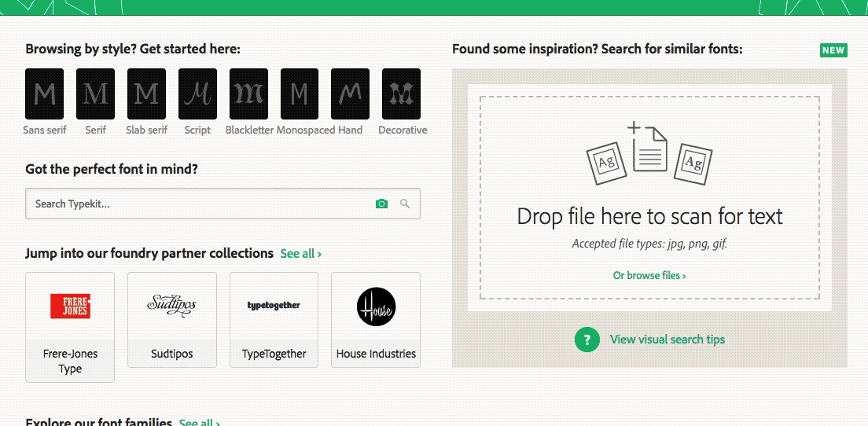Select the Blackletter style tile

coord(248,94)
